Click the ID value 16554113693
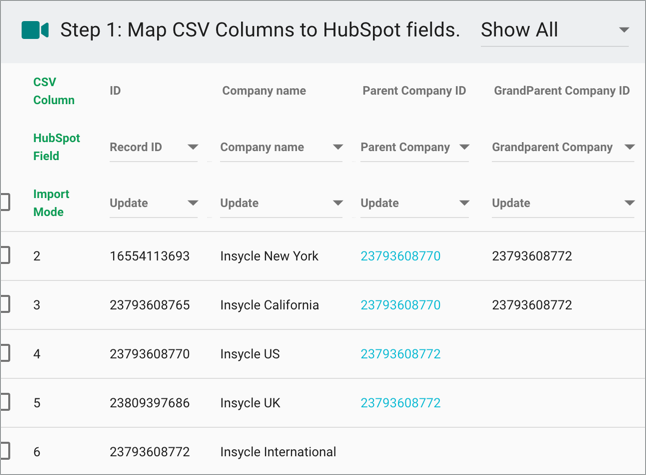The height and width of the screenshot is (475, 646). coord(150,256)
